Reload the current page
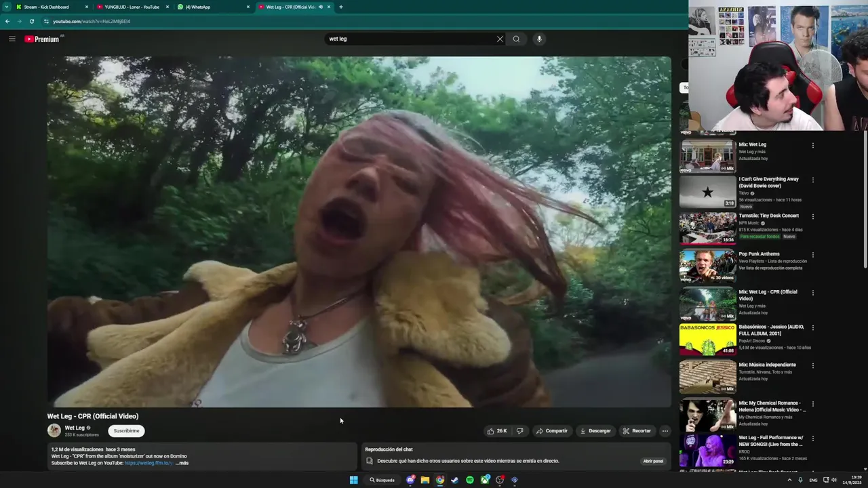This screenshot has height=488, width=868. click(31, 21)
